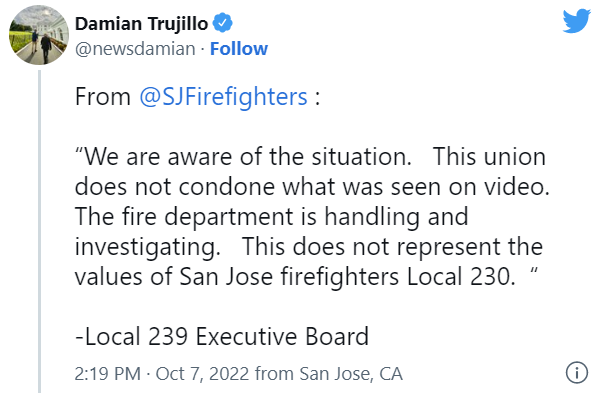Image resolution: width=601 pixels, height=397 pixels.
Task: Click the Twitter bird logo icon
Action: pos(576,21)
